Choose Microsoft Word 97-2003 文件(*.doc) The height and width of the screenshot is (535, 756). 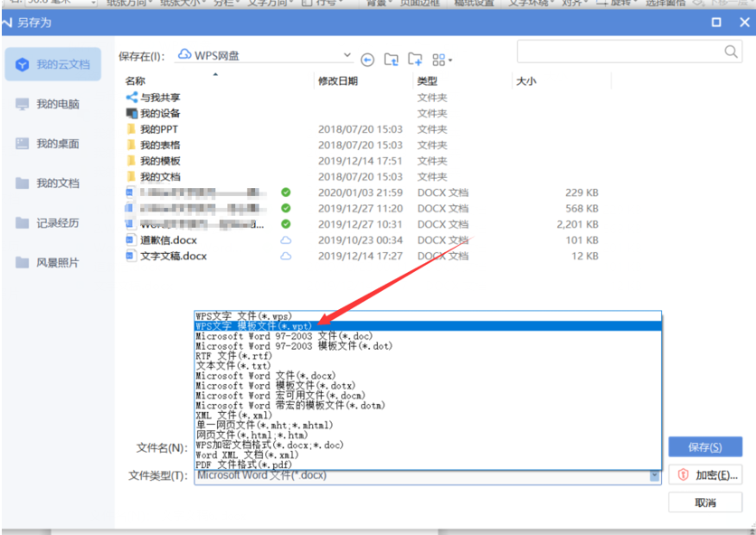click(x=428, y=336)
